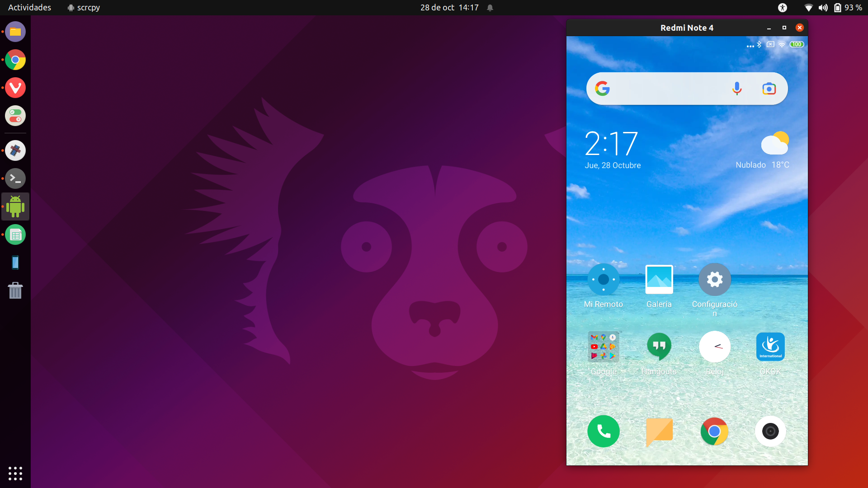Launch the OKOK International app
The height and width of the screenshot is (488, 868).
click(770, 347)
